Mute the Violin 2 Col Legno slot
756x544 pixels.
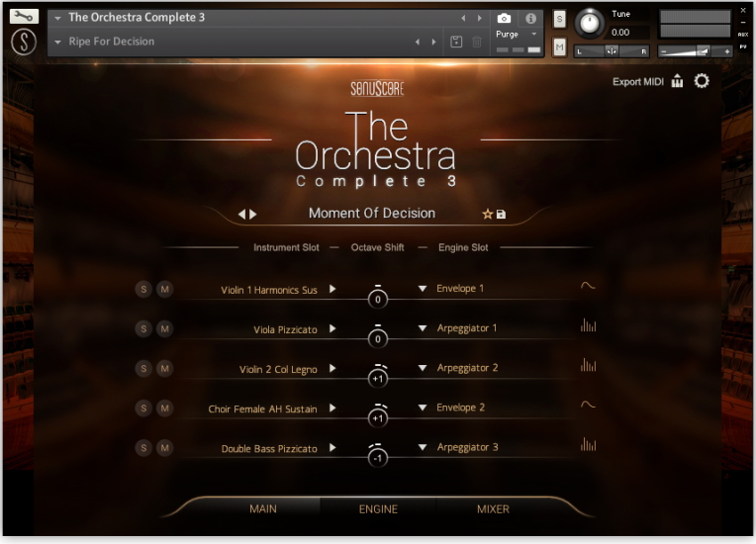click(x=165, y=369)
